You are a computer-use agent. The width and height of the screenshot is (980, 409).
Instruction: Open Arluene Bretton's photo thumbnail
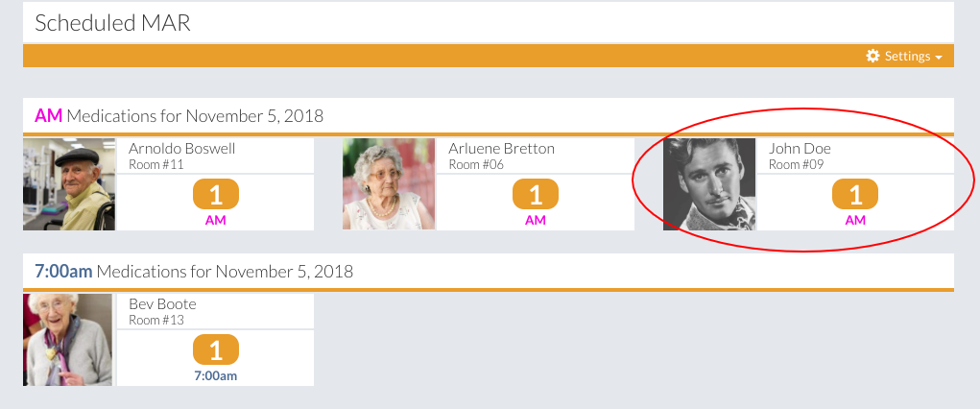tap(389, 184)
